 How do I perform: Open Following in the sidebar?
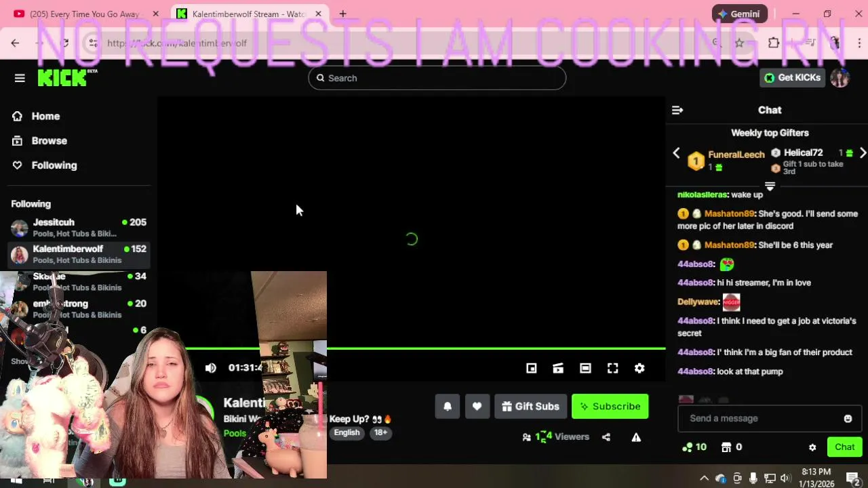tap(54, 165)
